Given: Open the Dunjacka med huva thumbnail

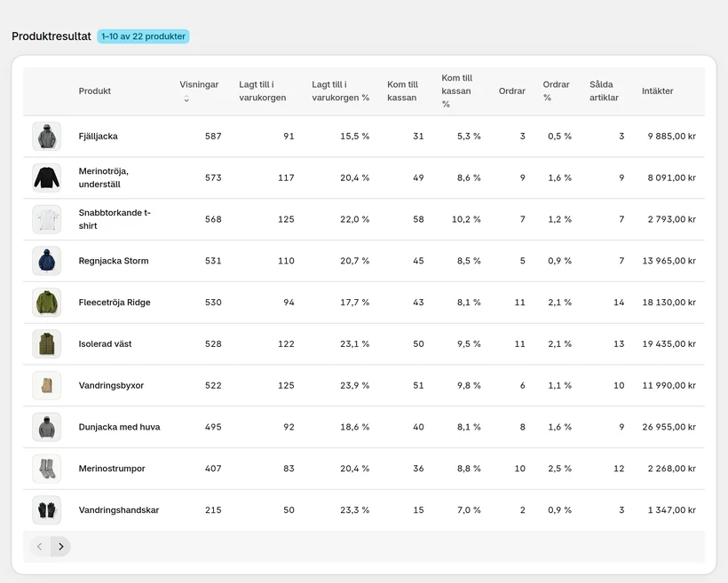Looking at the screenshot, I should tap(46, 427).
